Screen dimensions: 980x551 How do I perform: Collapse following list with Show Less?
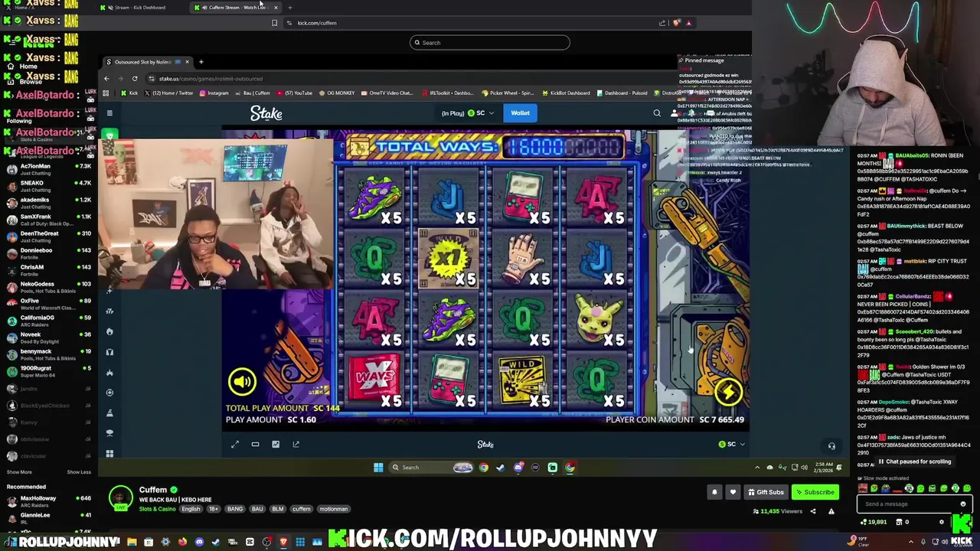(x=79, y=472)
